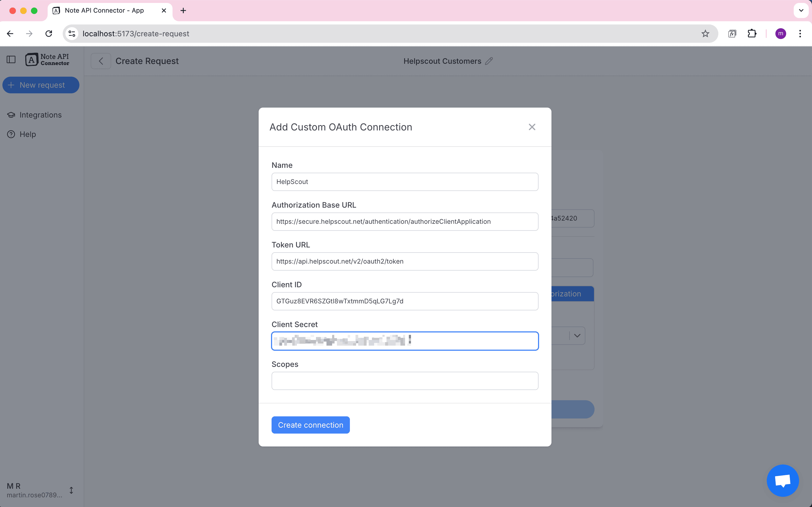Start a New request
Image resolution: width=812 pixels, height=507 pixels.
(x=41, y=85)
